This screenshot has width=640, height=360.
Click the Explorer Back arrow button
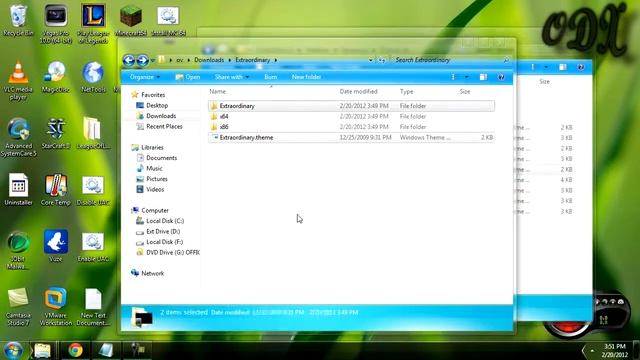click(129, 60)
